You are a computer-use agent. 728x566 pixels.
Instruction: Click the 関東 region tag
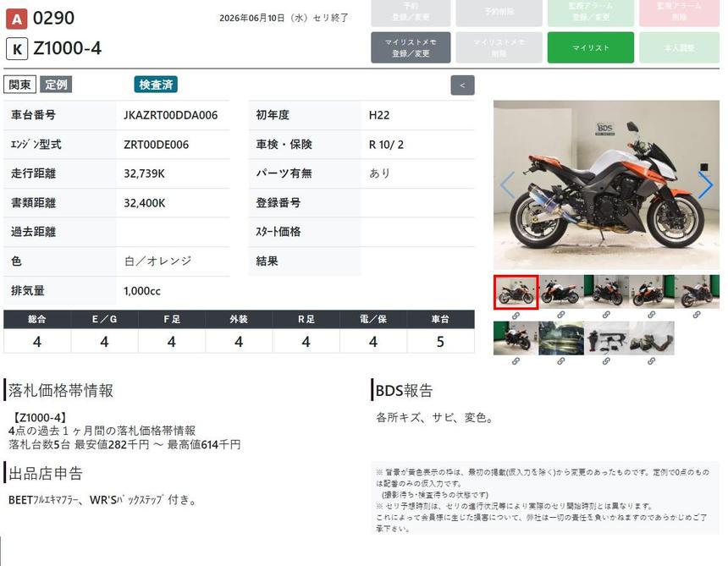(20, 85)
